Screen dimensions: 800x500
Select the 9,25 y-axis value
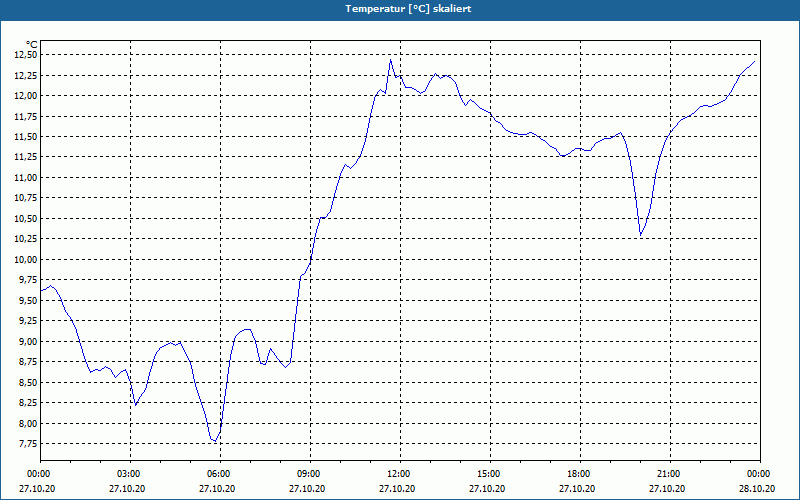coord(27,321)
